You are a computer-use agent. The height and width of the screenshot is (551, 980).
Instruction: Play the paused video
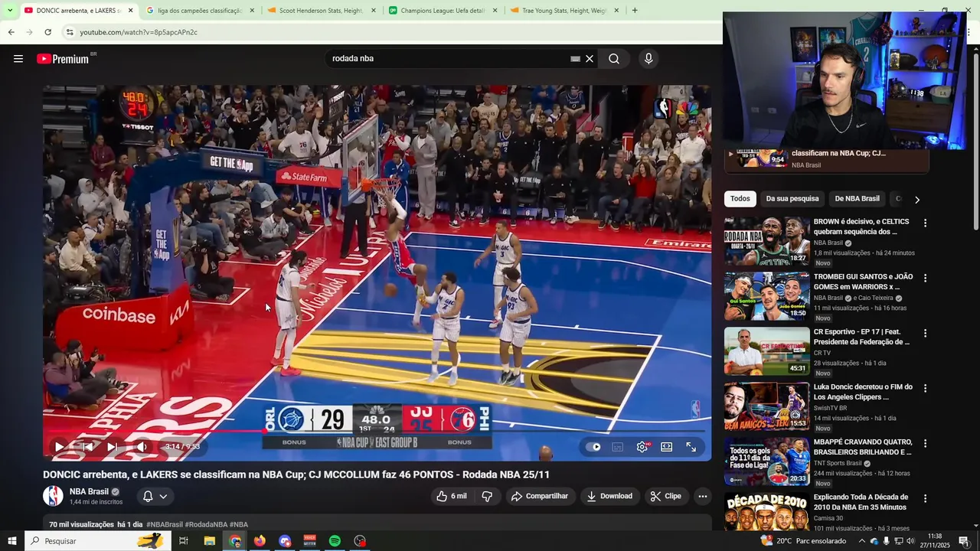[x=59, y=447]
